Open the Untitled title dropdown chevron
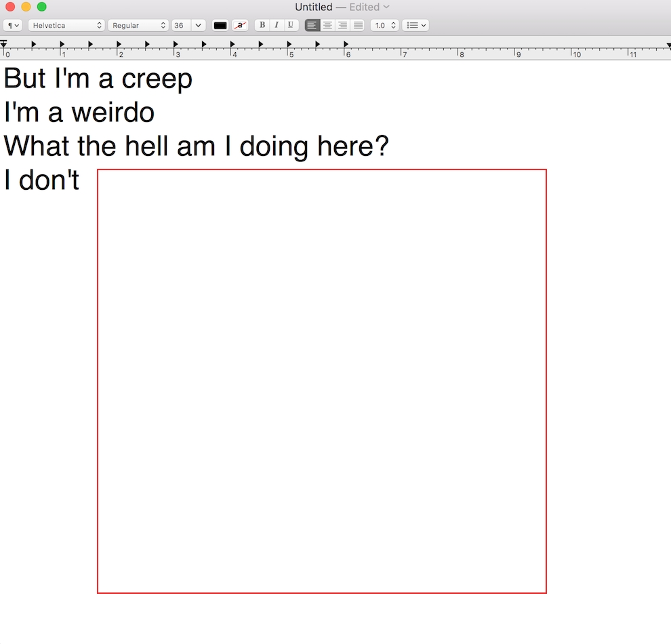Image resolution: width=671 pixels, height=644 pixels. click(x=386, y=7)
